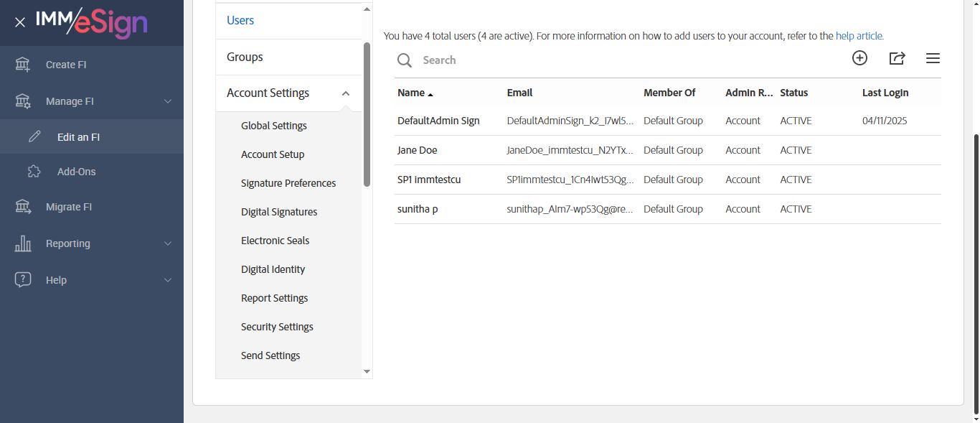980x423 pixels.
Task: Close sidebar with the X icon
Action: tap(20, 22)
